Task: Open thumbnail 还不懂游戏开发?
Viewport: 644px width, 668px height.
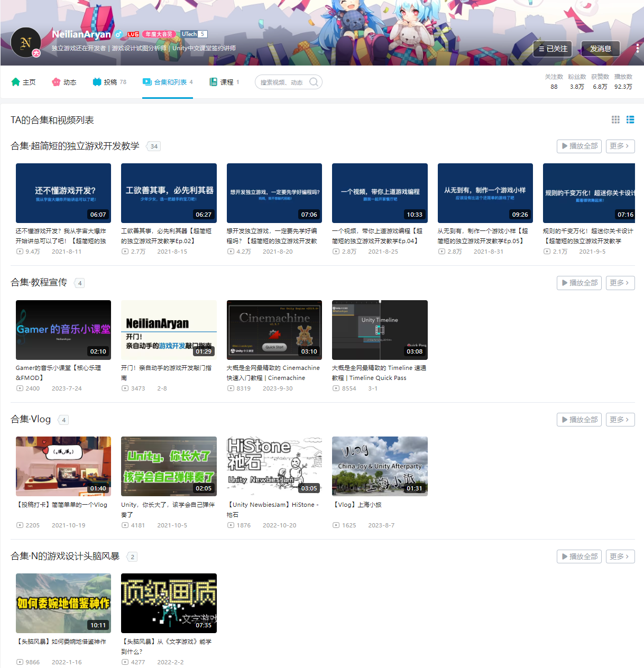Action: (63, 193)
